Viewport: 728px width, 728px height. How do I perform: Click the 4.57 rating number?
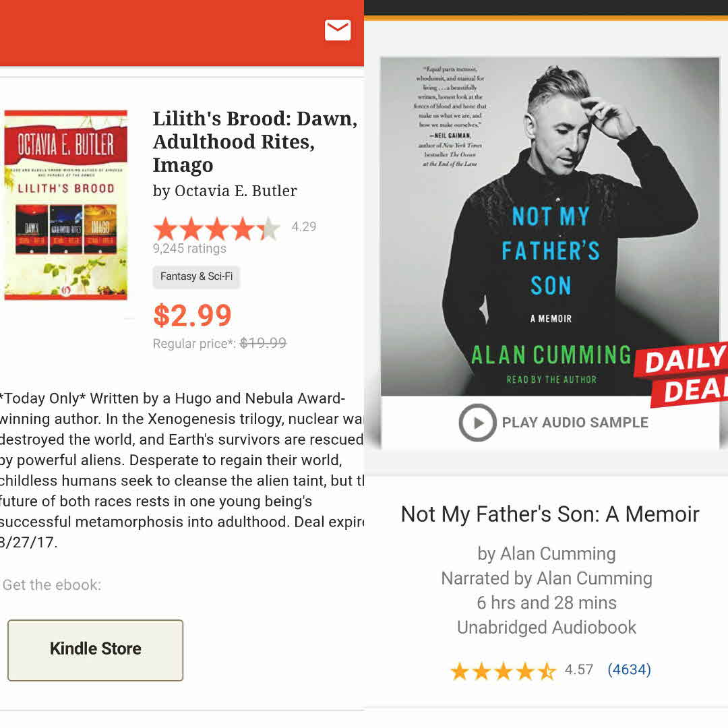pyautogui.click(x=578, y=669)
